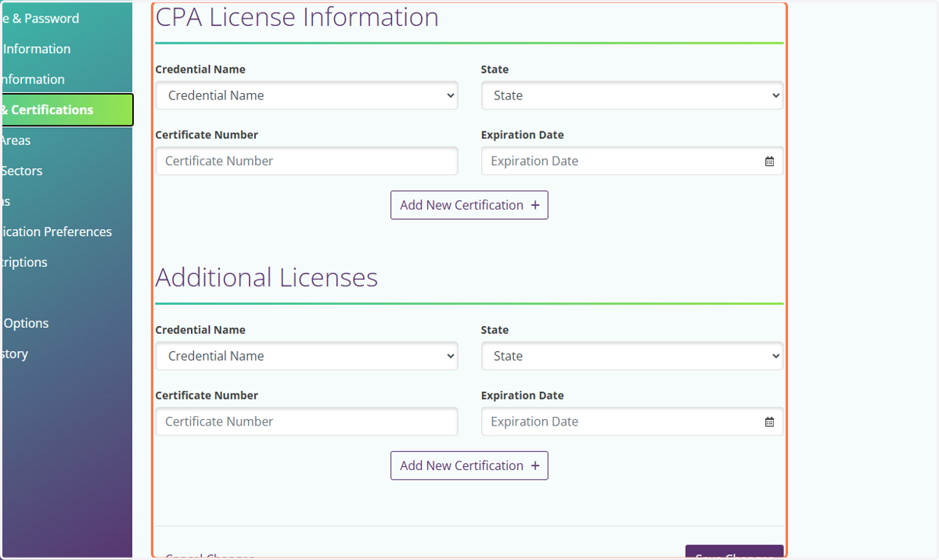Open State dropdown under Additional Licenses

tap(632, 356)
